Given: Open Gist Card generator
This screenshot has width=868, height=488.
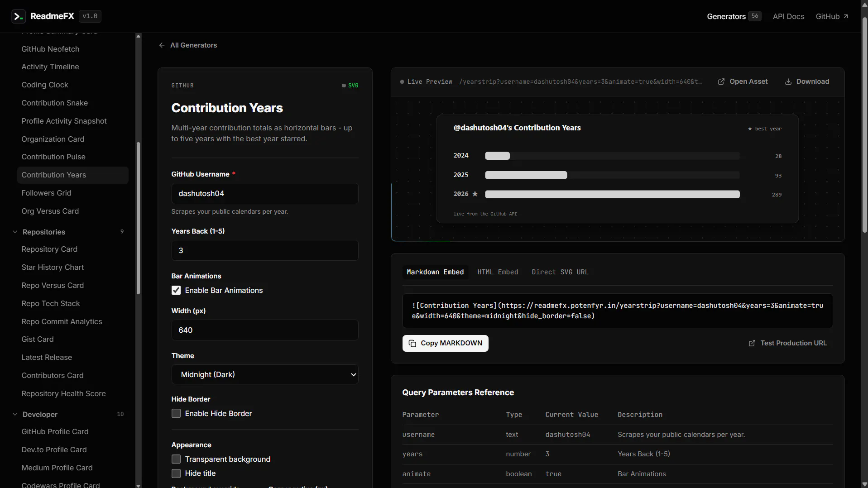Looking at the screenshot, I should (38, 339).
